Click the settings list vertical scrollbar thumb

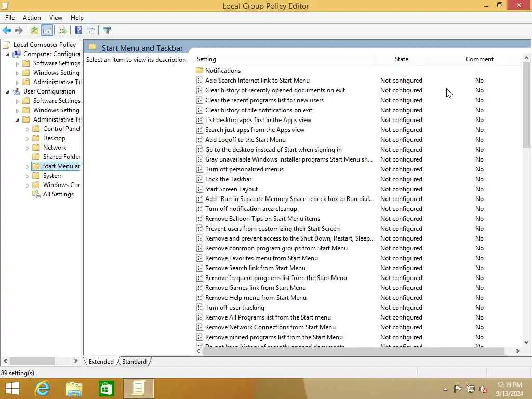click(x=526, y=104)
